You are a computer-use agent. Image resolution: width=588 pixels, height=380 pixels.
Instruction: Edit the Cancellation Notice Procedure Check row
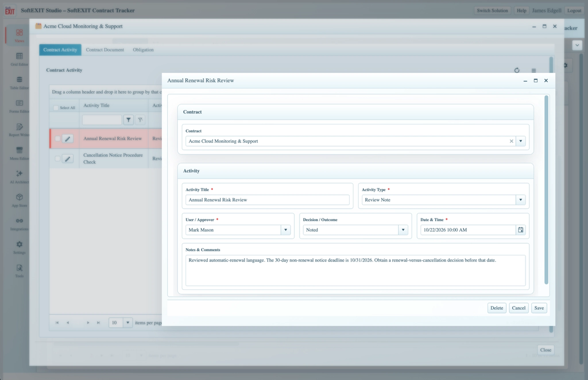coord(67,159)
